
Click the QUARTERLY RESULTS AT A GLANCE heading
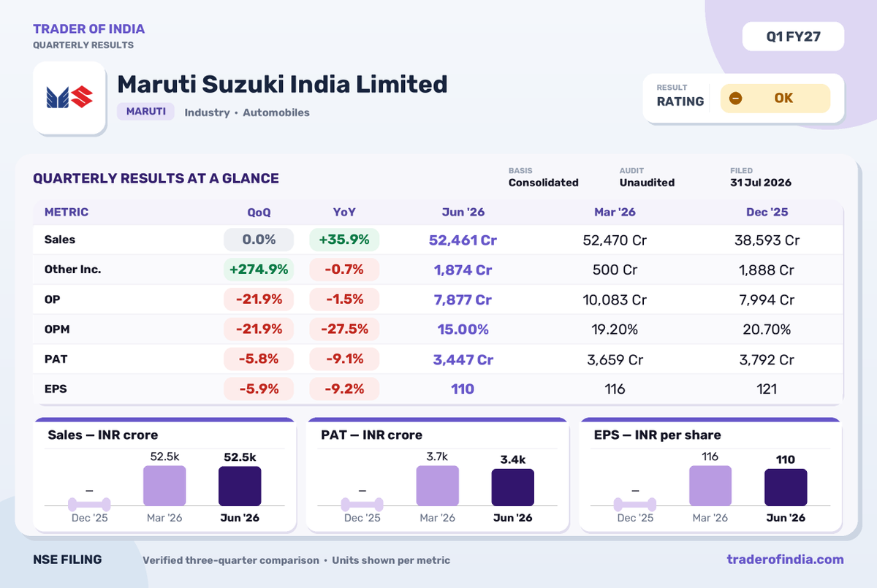[x=156, y=178]
